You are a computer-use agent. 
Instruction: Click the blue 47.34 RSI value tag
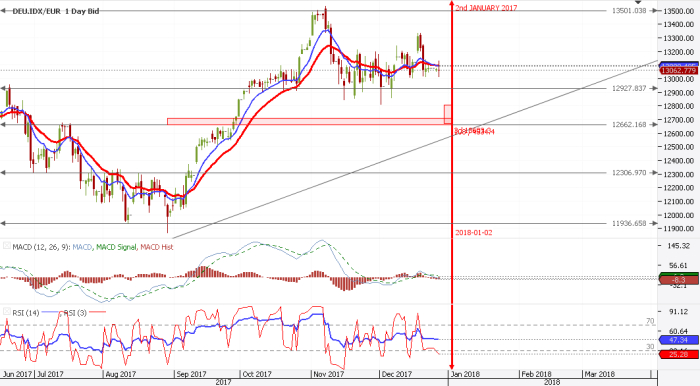679,340
